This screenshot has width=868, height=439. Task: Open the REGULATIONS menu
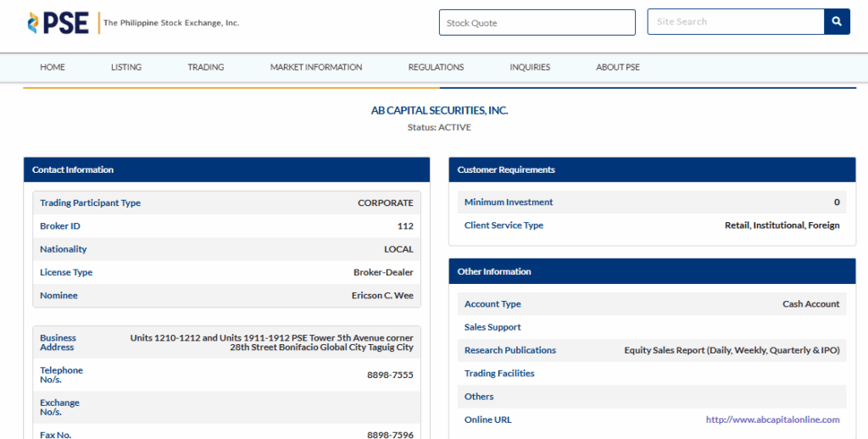coord(437,67)
